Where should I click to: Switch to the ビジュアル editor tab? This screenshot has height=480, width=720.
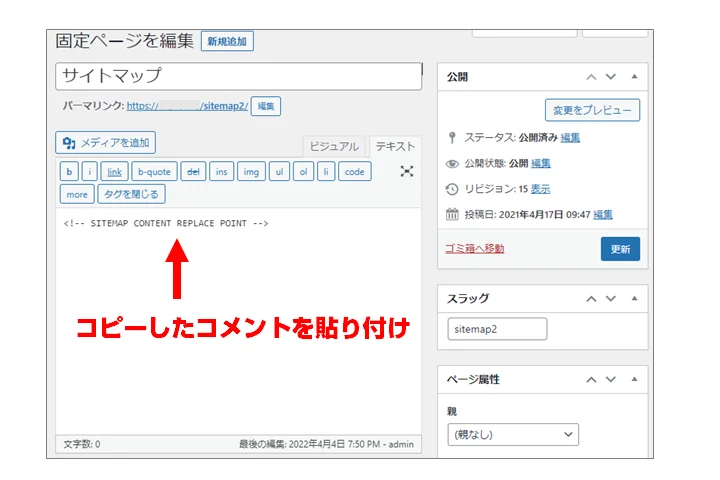pyautogui.click(x=334, y=147)
